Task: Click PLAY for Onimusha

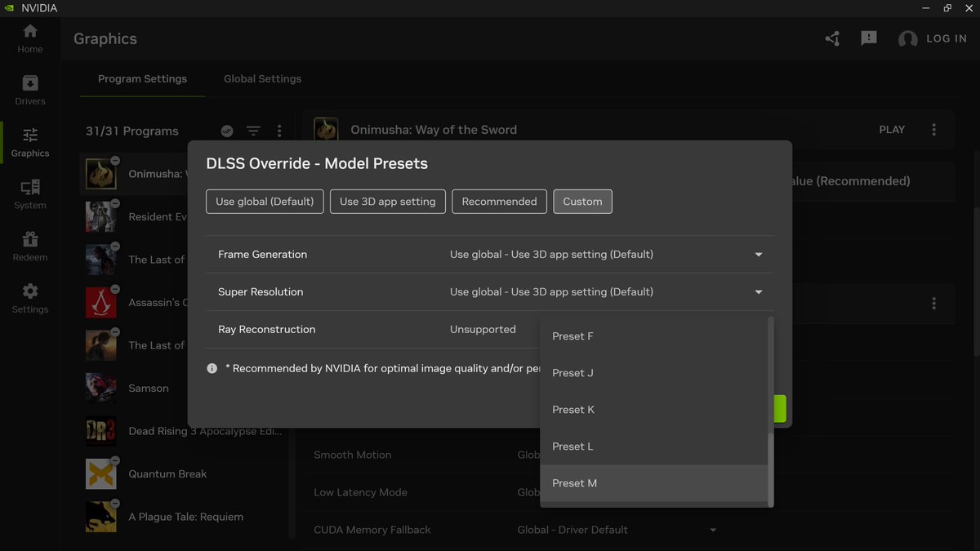Action: pos(892,130)
